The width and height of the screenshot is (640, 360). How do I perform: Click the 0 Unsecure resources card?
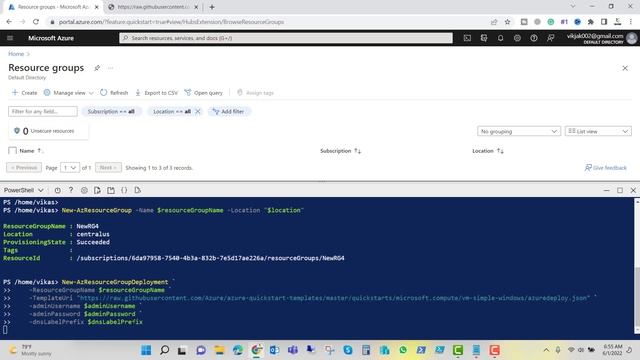(48, 131)
